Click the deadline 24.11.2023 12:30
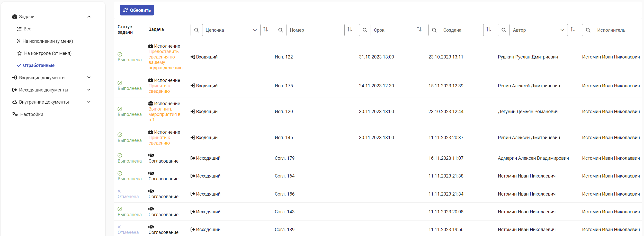Image resolution: width=644 pixels, height=236 pixels. click(x=376, y=86)
